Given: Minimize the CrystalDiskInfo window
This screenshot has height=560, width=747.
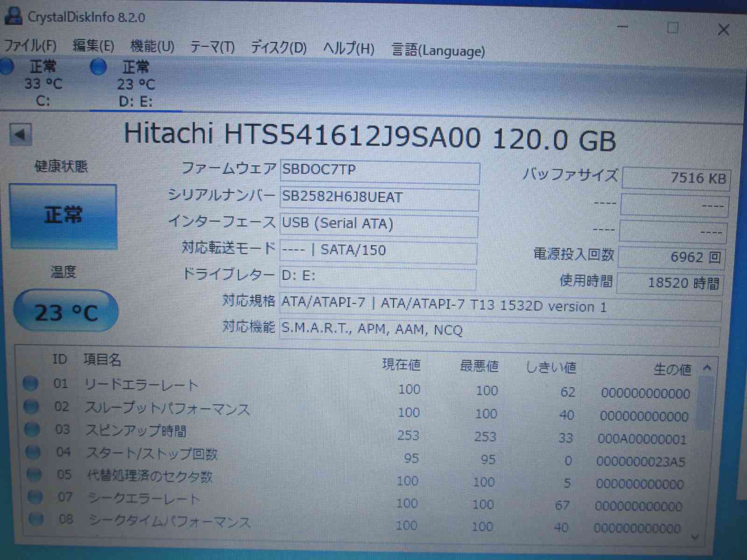Looking at the screenshot, I should [623, 27].
